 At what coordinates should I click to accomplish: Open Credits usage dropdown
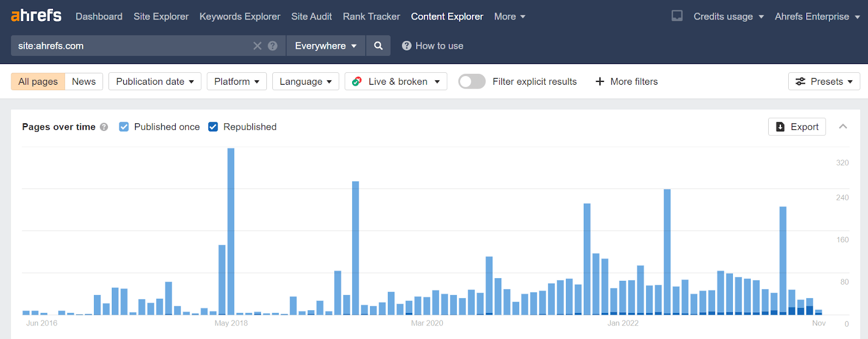[729, 16]
